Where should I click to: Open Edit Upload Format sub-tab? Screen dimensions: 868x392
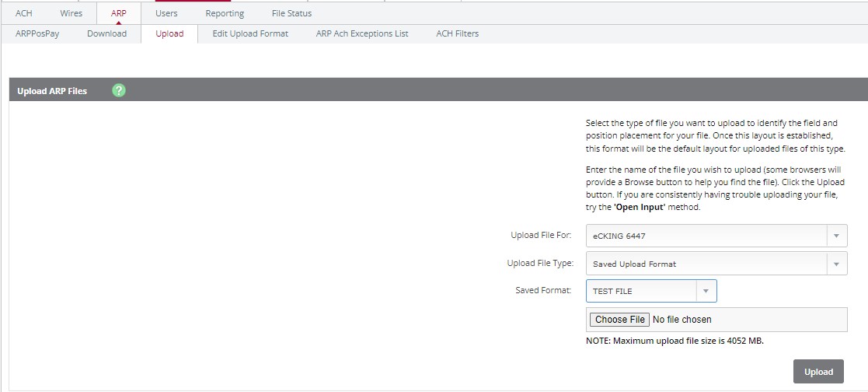(250, 33)
